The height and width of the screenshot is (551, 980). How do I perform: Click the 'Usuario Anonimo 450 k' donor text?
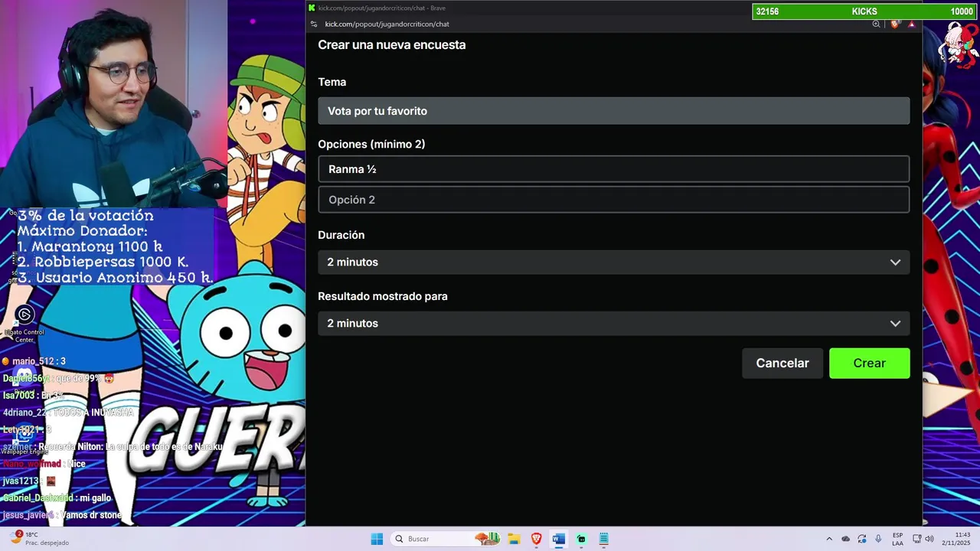(x=124, y=278)
